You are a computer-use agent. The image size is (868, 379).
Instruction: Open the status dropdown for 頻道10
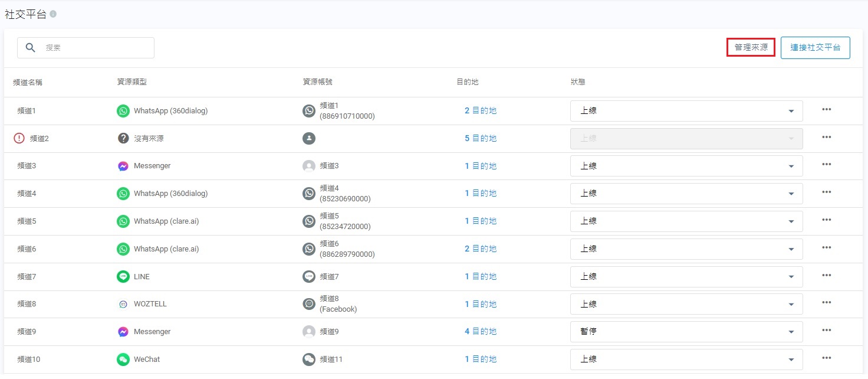686,359
